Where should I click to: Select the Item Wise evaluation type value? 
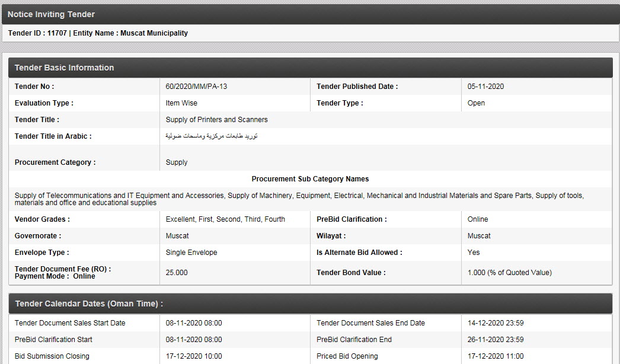point(181,103)
